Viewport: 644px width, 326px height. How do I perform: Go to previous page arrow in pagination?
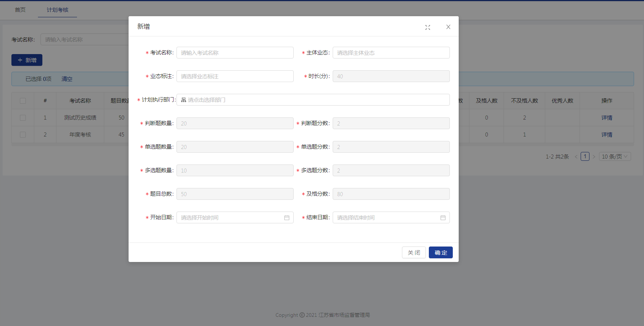click(576, 157)
